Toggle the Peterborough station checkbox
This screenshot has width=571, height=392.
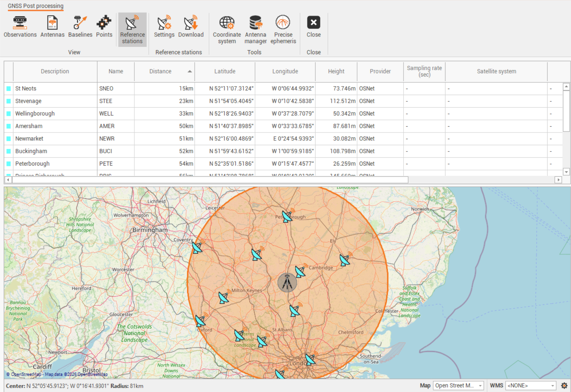[9, 164]
